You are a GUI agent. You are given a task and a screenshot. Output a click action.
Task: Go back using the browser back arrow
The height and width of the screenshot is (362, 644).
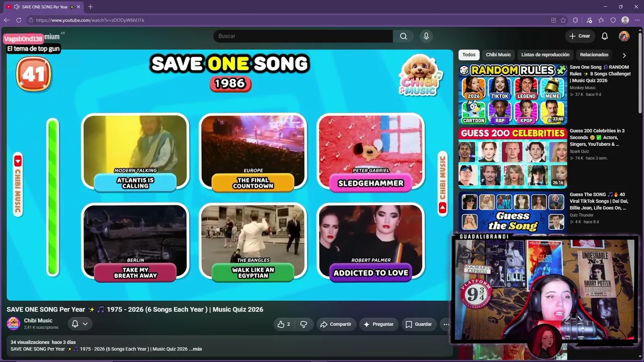tap(7, 20)
